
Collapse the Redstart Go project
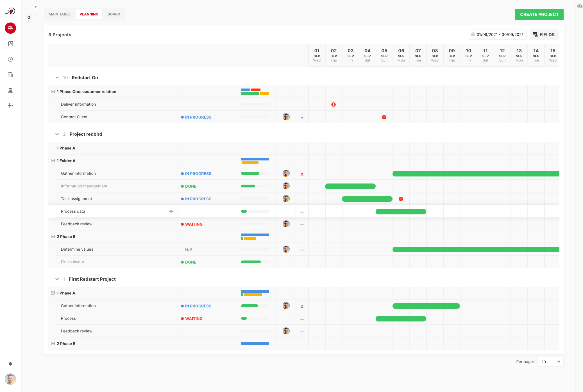[x=57, y=78]
